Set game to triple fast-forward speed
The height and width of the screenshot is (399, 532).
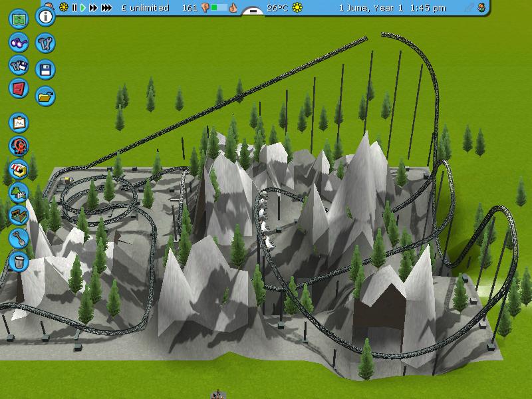click(x=106, y=7)
